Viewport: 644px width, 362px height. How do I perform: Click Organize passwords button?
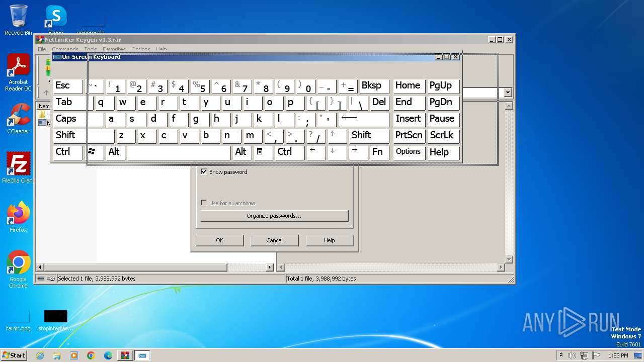tap(274, 216)
